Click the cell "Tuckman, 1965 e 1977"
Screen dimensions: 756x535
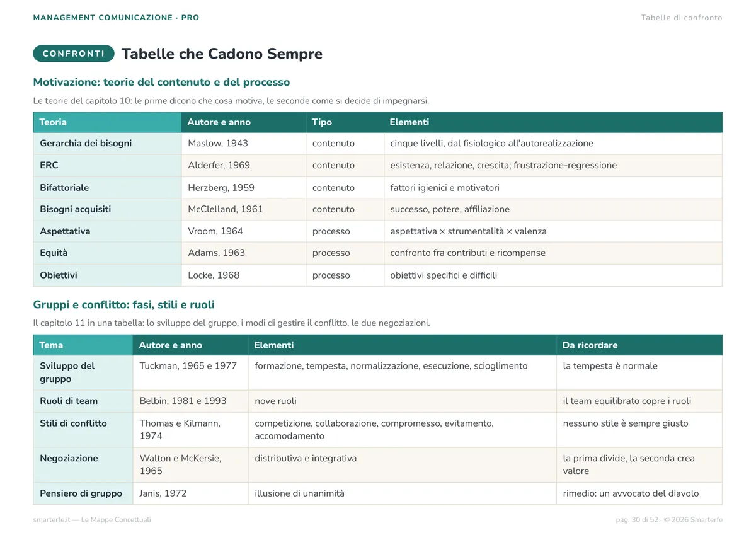pyautogui.click(x=191, y=372)
